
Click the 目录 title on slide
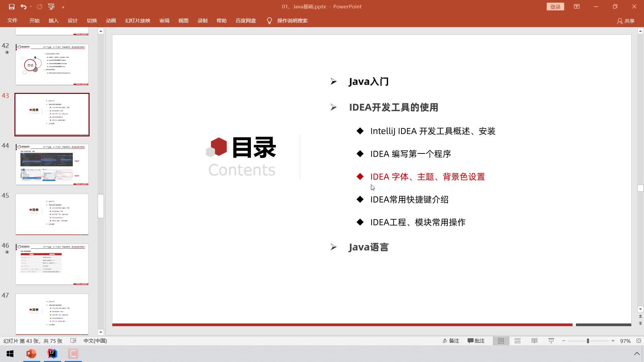pyautogui.click(x=254, y=147)
